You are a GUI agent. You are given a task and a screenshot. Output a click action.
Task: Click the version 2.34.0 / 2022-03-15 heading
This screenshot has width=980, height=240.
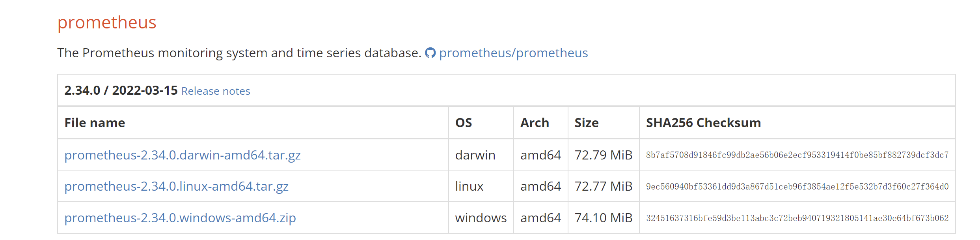pos(121,90)
